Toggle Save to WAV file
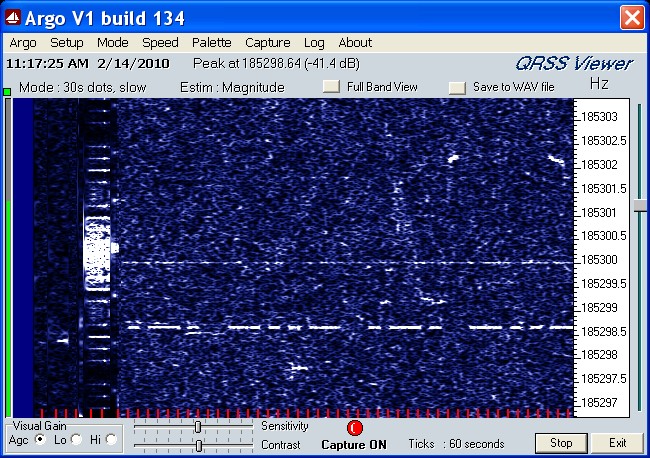The width and height of the screenshot is (650, 458). pyautogui.click(x=457, y=88)
